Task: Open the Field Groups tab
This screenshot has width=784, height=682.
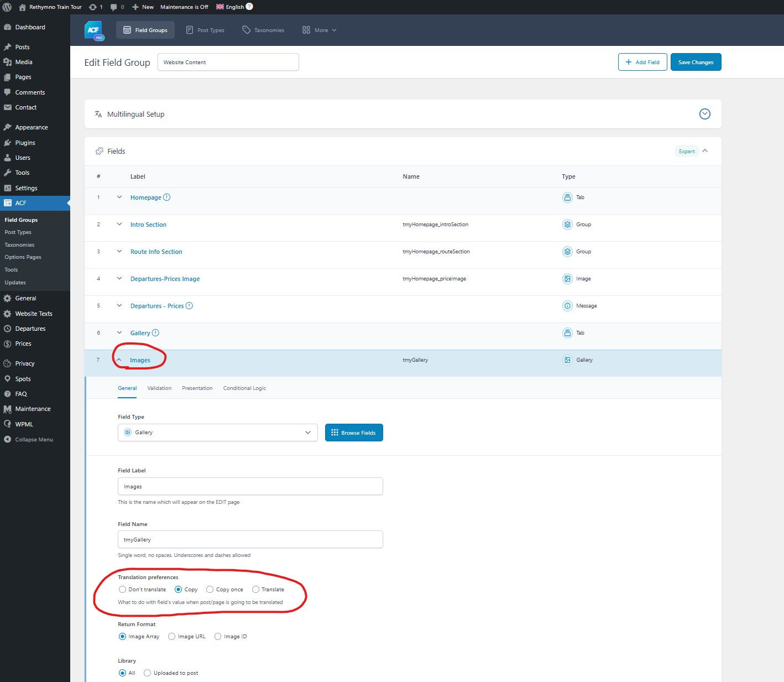Action: tap(145, 30)
